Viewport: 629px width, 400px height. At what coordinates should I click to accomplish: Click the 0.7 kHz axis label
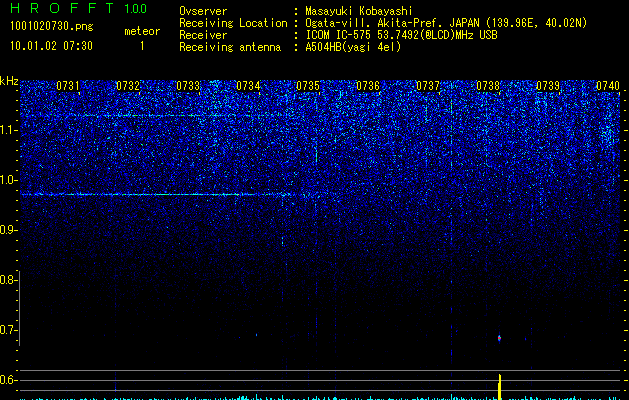pyautogui.click(x=9, y=330)
